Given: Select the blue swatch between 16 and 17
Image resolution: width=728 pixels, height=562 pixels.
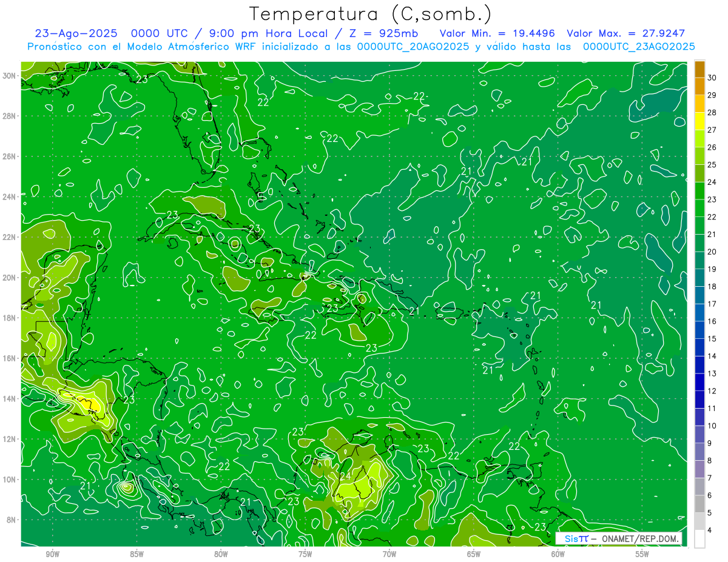Looking at the screenshot, I should coord(700,313).
